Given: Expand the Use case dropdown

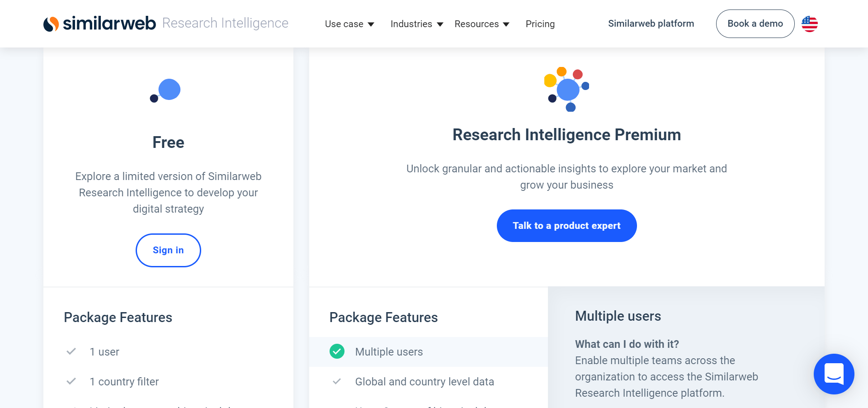Looking at the screenshot, I should pyautogui.click(x=349, y=24).
